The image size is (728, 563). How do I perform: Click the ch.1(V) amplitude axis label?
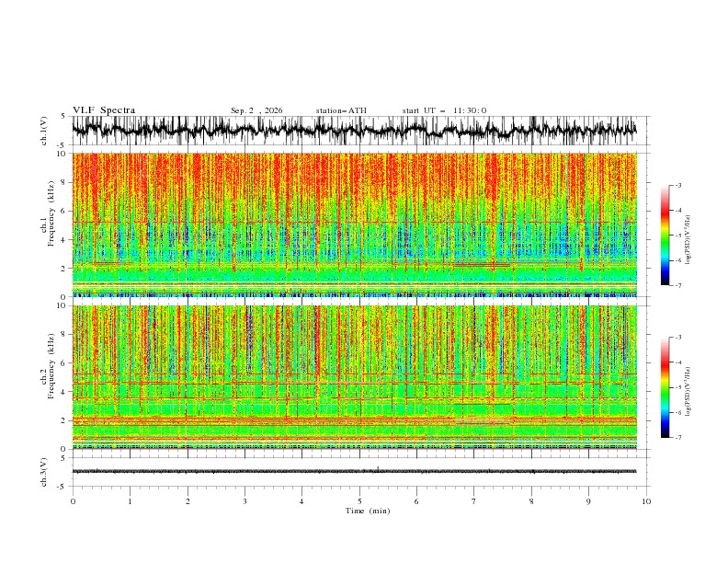(44, 131)
